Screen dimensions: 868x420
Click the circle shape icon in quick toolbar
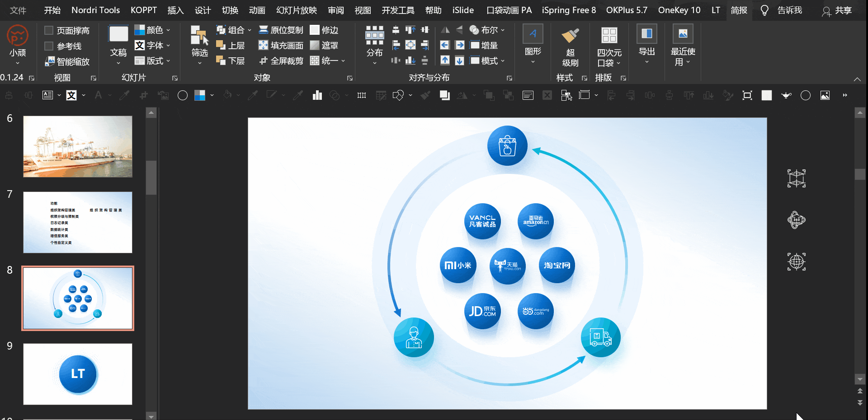pyautogui.click(x=183, y=95)
